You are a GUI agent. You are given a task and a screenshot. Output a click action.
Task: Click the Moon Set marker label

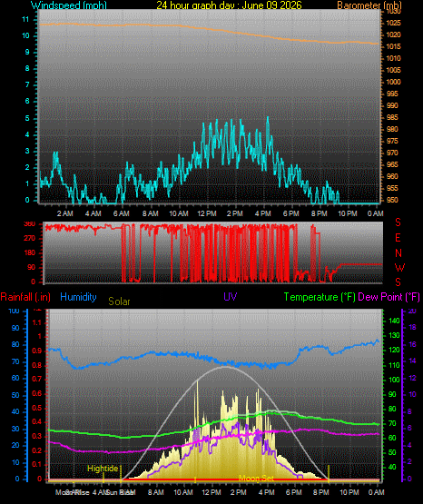point(256,479)
